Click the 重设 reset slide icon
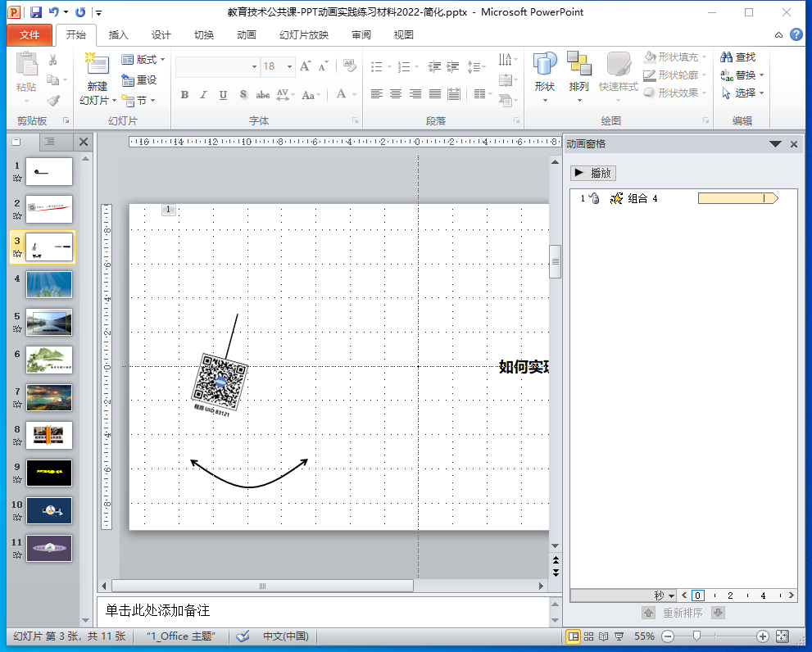Image resolution: width=812 pixels, height=652 pixels. 138,79
